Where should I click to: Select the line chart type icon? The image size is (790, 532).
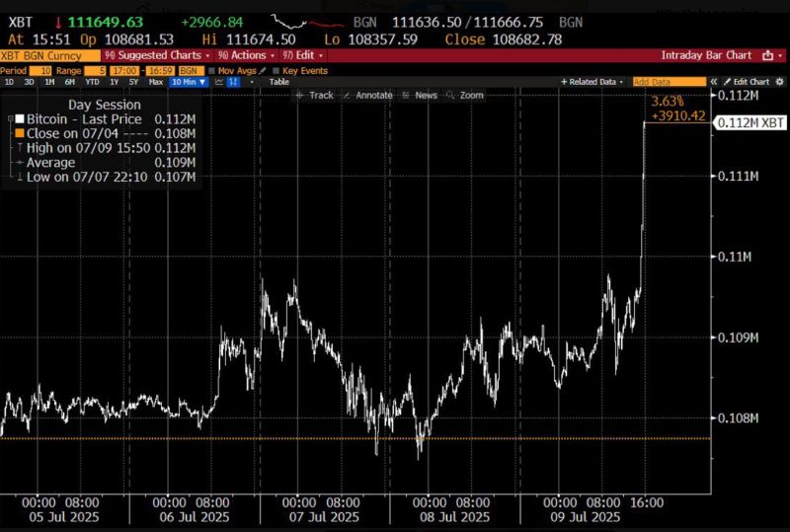[216, 82]
